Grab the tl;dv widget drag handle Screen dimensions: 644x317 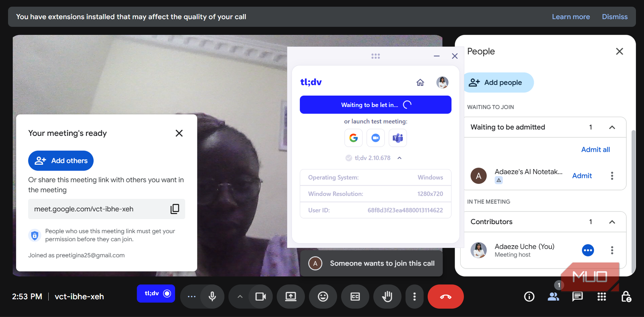[x=375, y=56]
